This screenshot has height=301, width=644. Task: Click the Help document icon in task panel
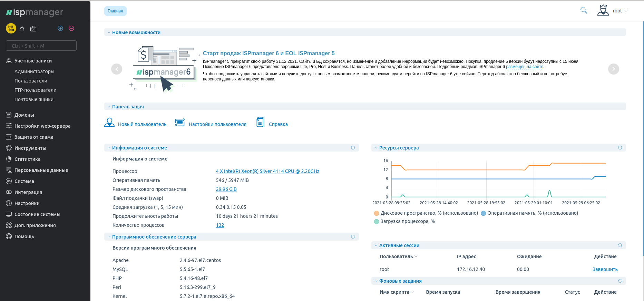point(261,122)
